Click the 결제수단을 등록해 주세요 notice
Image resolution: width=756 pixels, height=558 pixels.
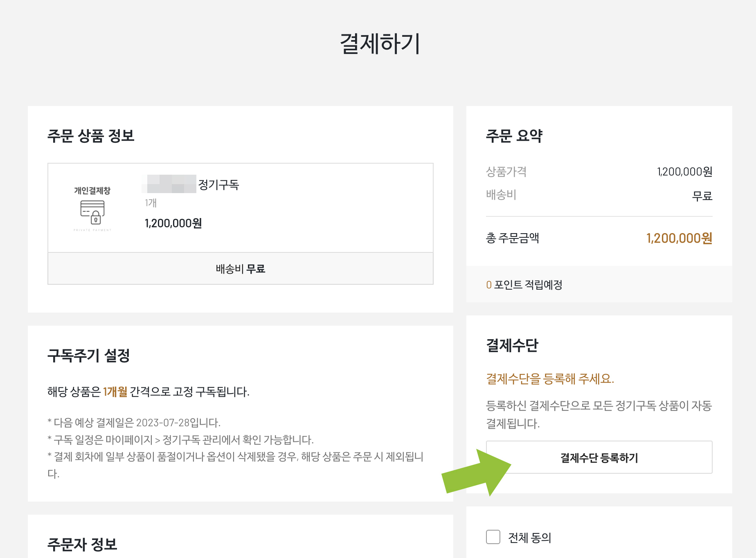(x=550, y=379)
